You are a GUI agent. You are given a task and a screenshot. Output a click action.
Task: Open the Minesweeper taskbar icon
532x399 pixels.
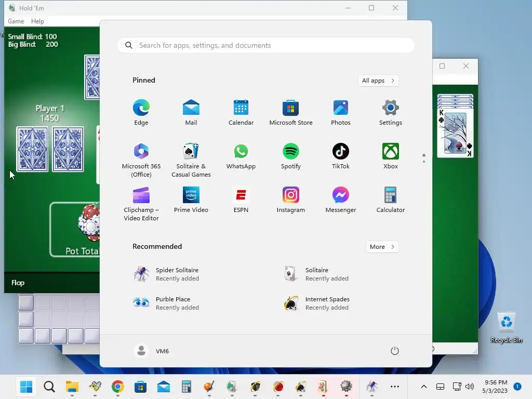pyautogui.click(x=346, y=387)
